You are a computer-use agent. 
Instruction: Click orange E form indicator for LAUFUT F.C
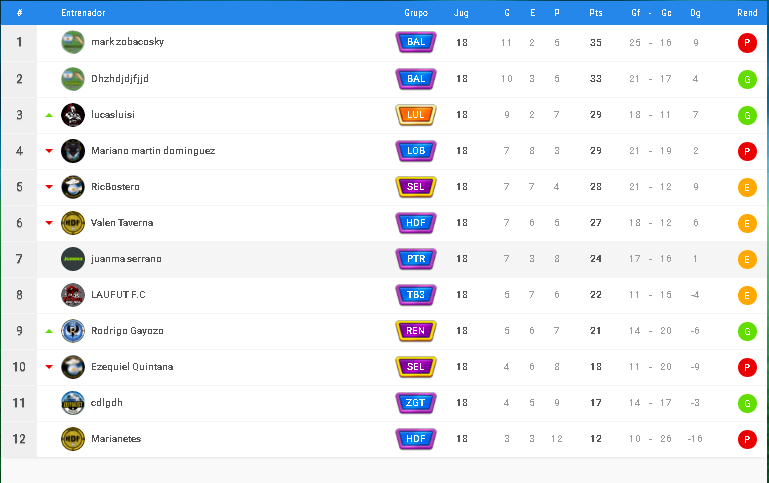tap(746, 295)
